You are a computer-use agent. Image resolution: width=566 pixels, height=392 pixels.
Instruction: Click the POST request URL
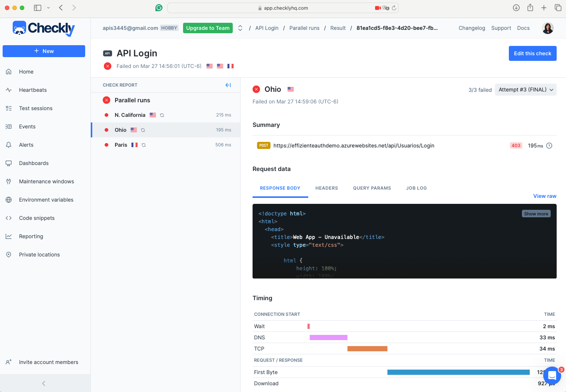[x=354, y=146]
